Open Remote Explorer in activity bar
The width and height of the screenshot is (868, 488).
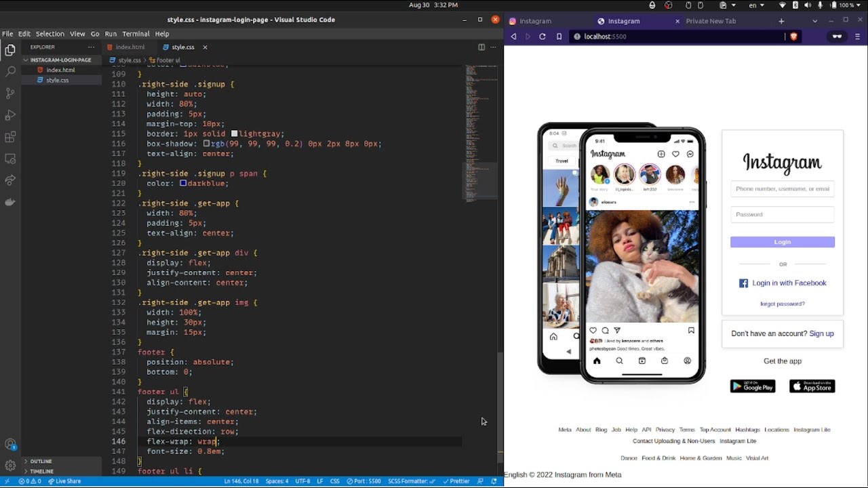[10, 159]
